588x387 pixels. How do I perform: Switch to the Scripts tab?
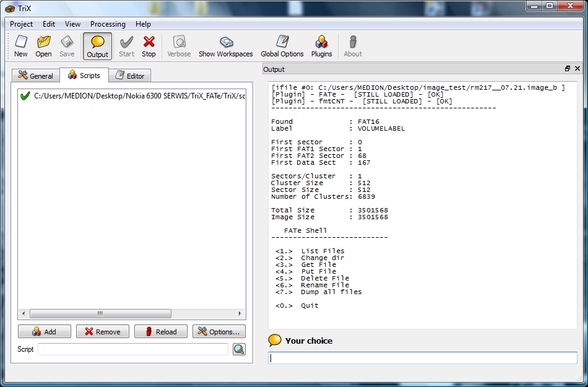pos(84,76)
